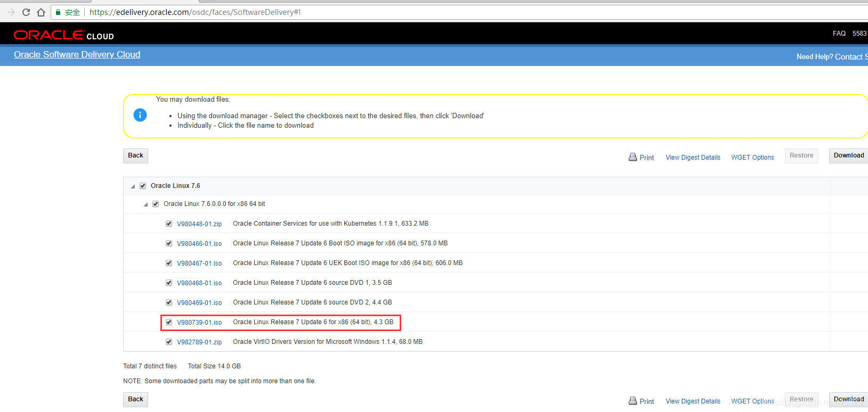868x412 pixels.
Task: Click the top Back button
Action: tap(135, 155)
